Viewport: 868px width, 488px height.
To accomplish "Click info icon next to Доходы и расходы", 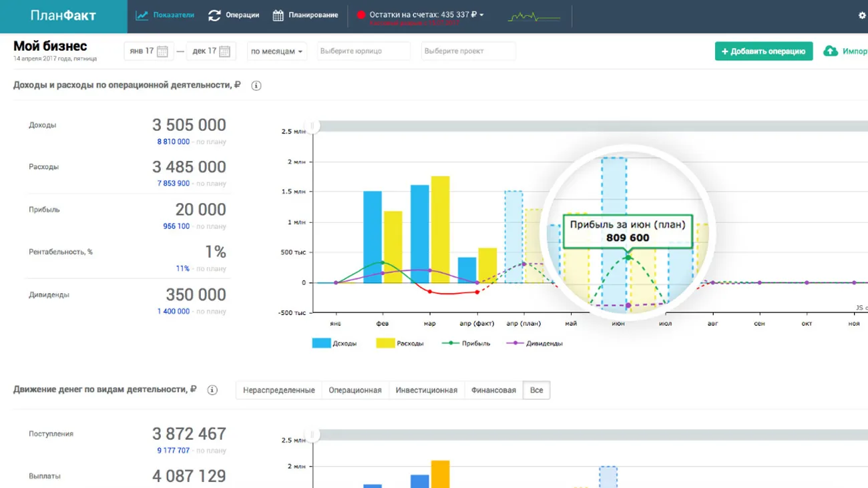I will click(x=256, y=85).
